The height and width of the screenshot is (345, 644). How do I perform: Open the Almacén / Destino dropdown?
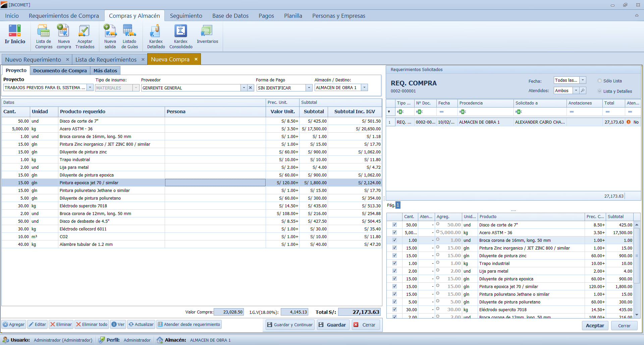click(x=365, y=88)
